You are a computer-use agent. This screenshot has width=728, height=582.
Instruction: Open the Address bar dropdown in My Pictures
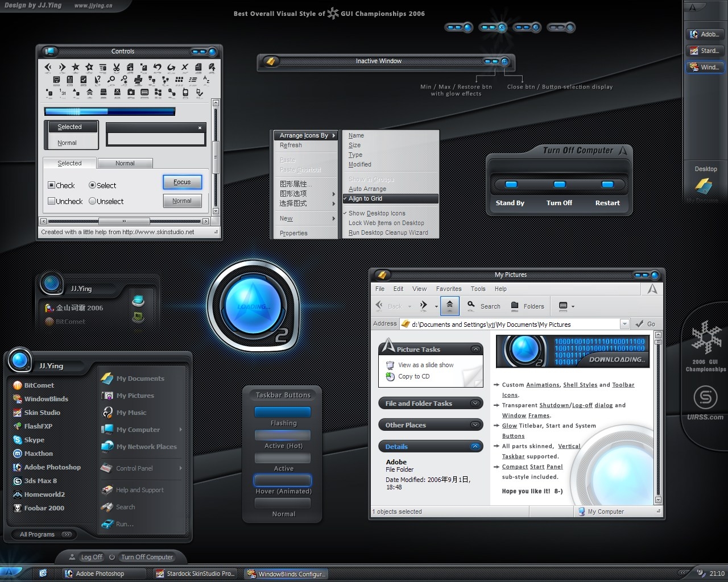(x=624, y=324)
